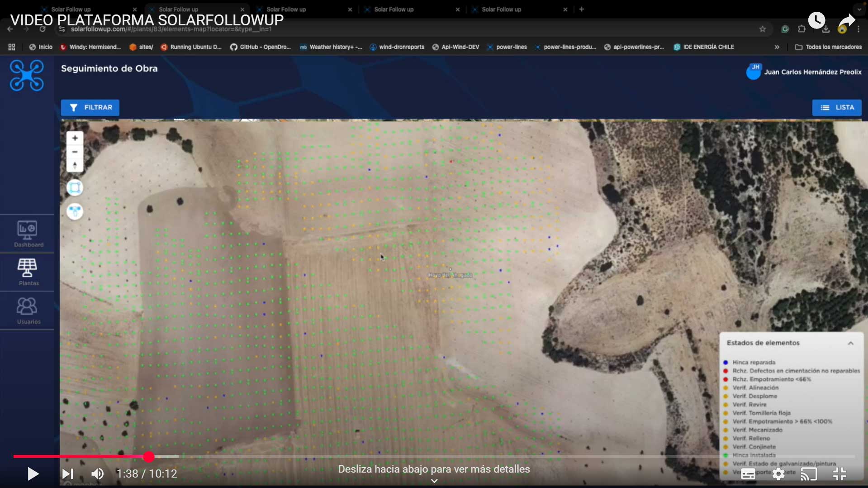Click the red video progress scrubber
The height and width of the screenshot is (488, 868).
point(149,457)
